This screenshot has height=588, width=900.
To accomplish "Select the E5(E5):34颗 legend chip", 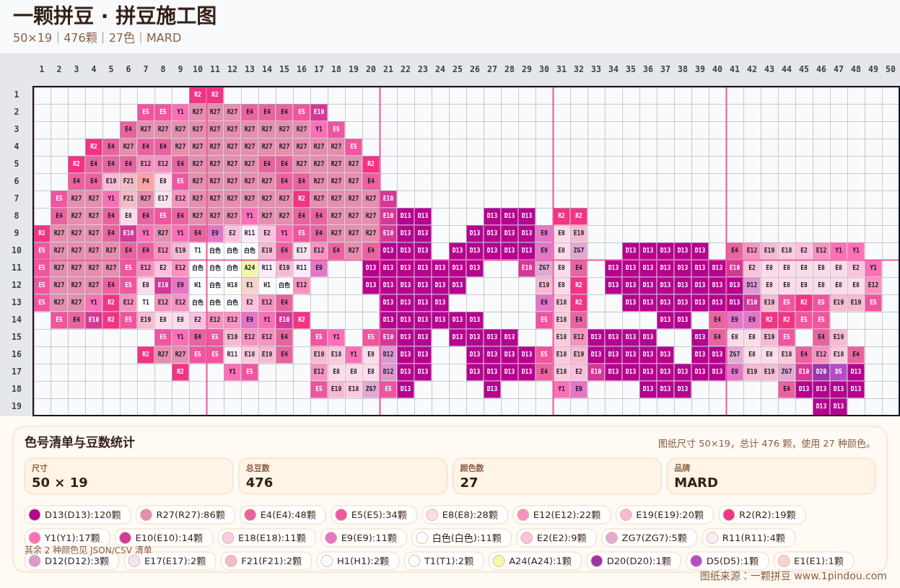I will [374, 515].
